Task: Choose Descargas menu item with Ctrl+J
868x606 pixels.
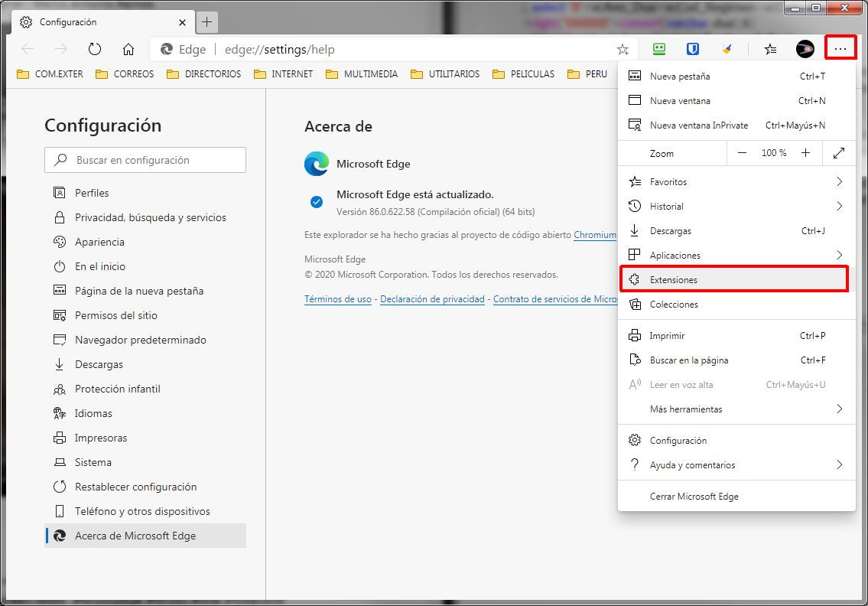Action: tap(736, 231)
